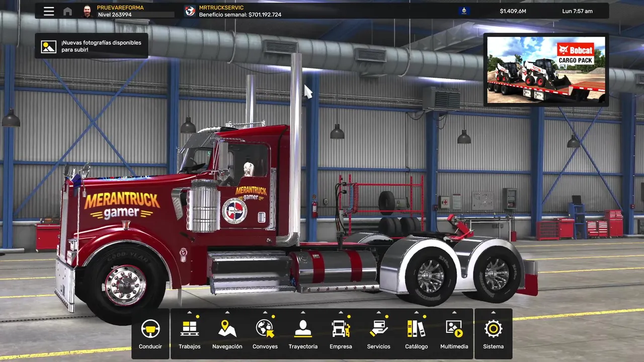Open the PRUEVAREFORMA player avatar
The image size is (644, 362).
coord(87,11)
